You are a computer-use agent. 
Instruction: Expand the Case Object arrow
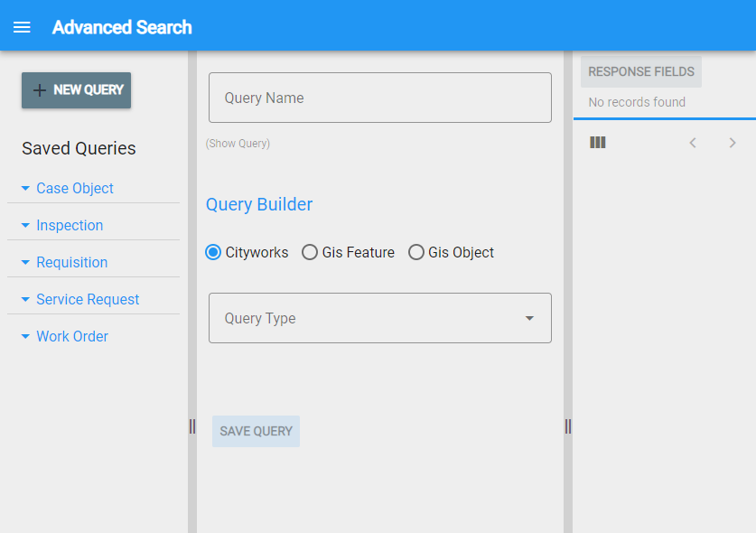click(25, 188)
